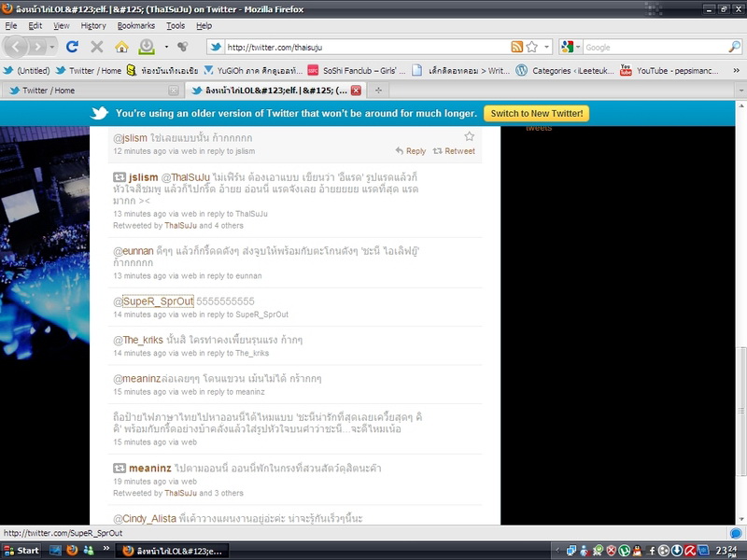Image resolution: width=747 pixels, height=560 pixels.
Task: Click the scrollbar down arrow
Action: click(x=740, y=520)
